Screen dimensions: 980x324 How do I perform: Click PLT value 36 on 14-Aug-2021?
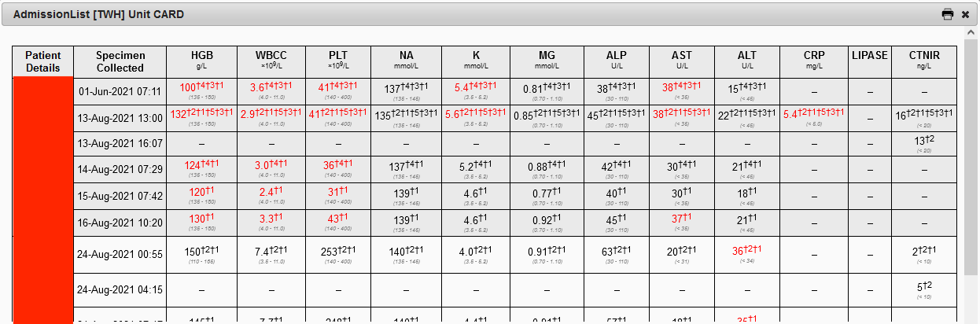point(338,167)
